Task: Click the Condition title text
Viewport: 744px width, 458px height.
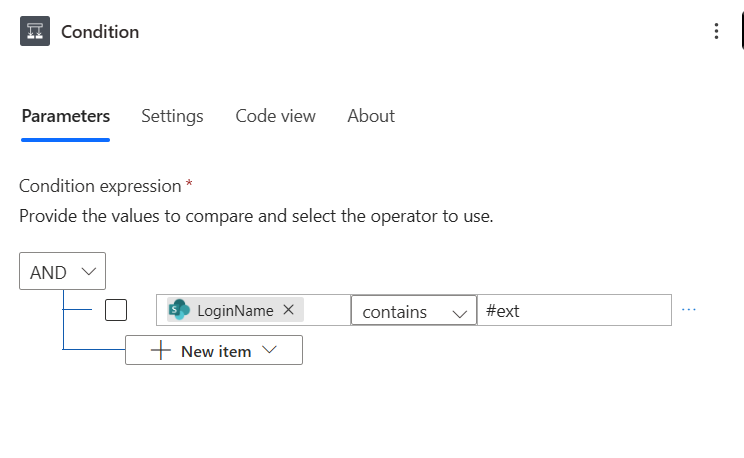Action: (100, 31)
